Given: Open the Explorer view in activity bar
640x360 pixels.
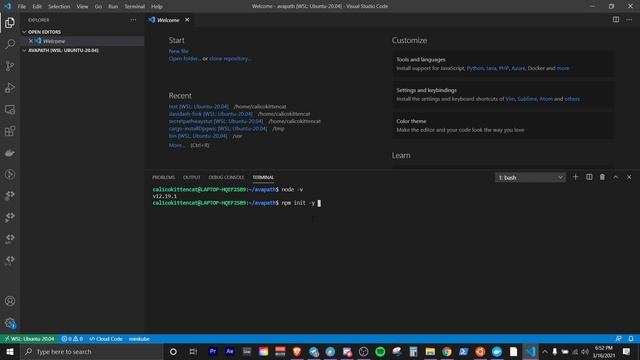Looking at the screenshot, I should click(10, 22).
